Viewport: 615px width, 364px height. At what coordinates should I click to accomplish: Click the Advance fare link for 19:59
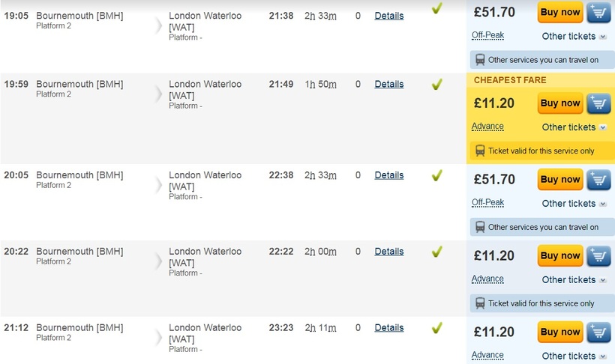487,127
